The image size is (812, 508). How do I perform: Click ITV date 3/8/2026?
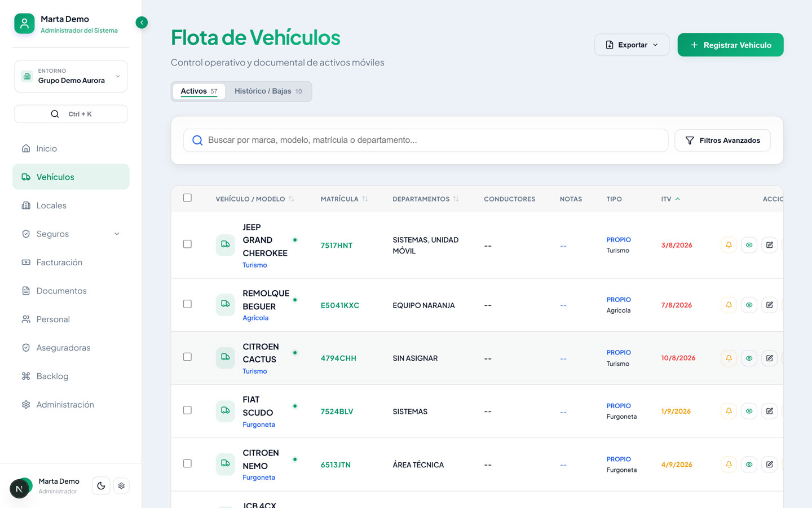coord(677,246)
